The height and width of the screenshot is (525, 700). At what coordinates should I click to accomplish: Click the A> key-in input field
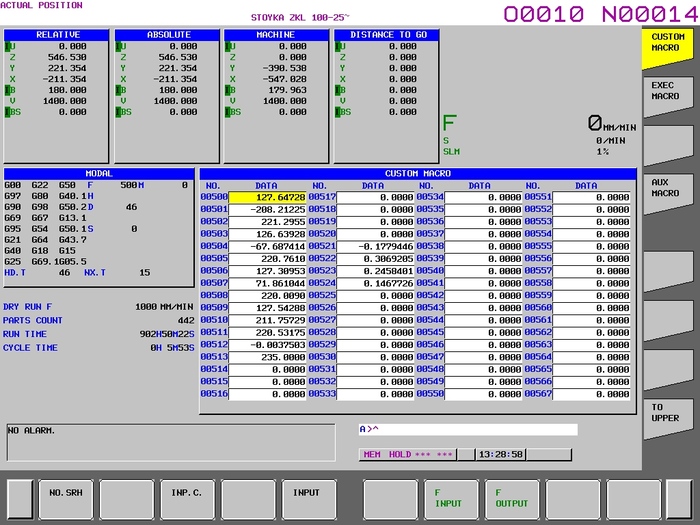pos(468,430)
